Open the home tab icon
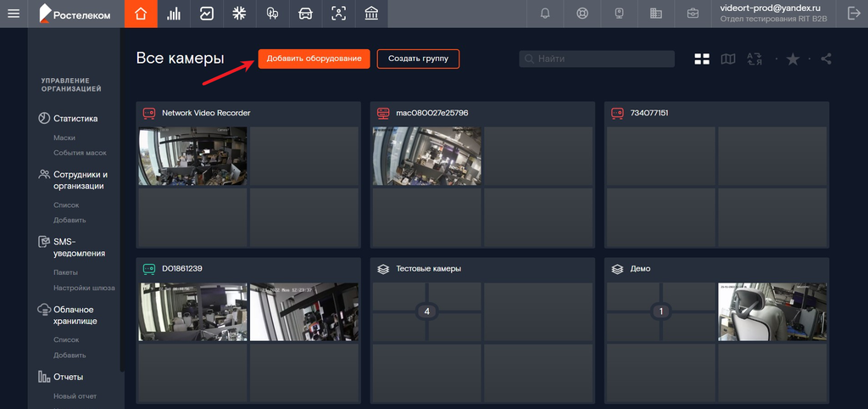The image size is (868, 409). pos(141,14)
